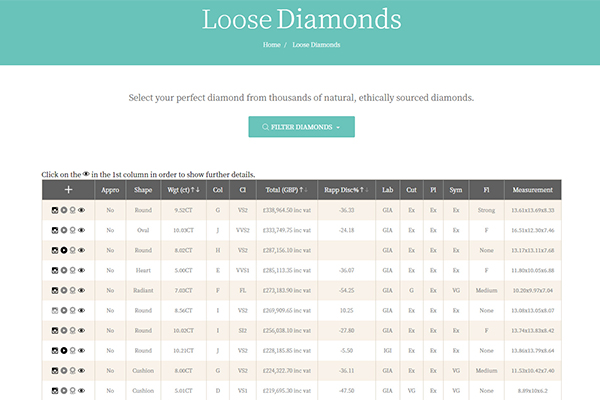Click the IGI lab cell
The width and height of the screenshot is (600, 400).
(388, 351)
